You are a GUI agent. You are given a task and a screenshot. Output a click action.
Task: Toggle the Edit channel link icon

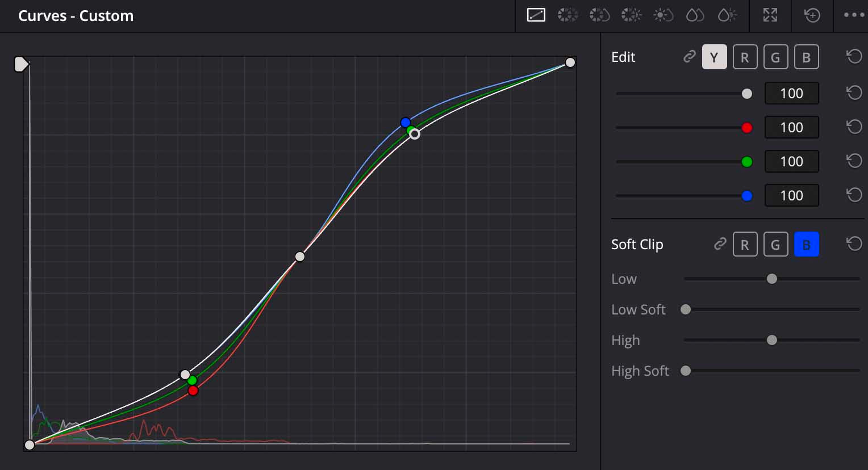pos(689,57)
